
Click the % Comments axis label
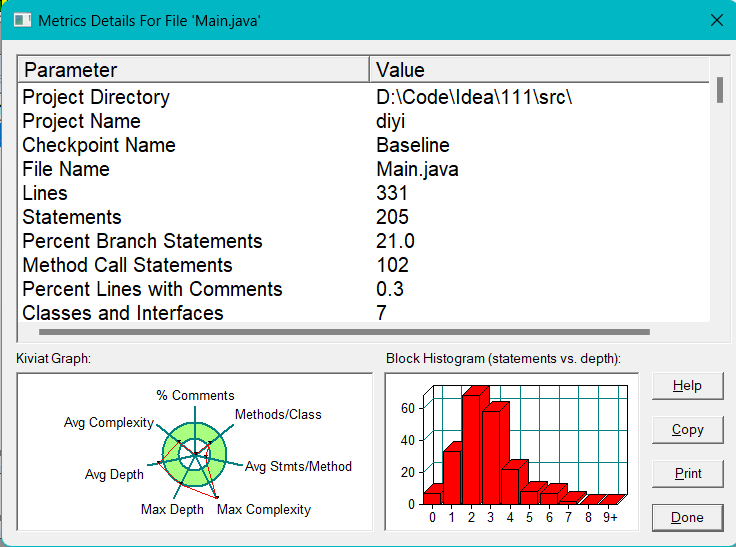click(195, 395)
